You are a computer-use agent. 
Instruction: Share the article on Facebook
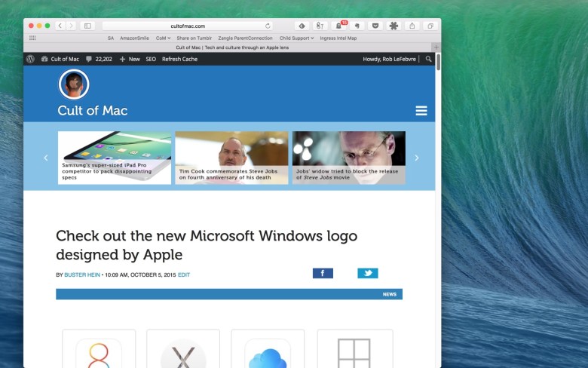click(323, 273)
